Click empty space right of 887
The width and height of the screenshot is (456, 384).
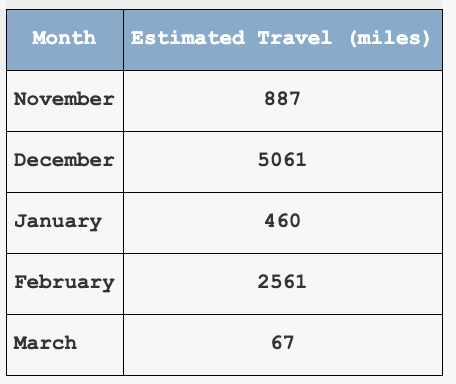coord(370,101)
